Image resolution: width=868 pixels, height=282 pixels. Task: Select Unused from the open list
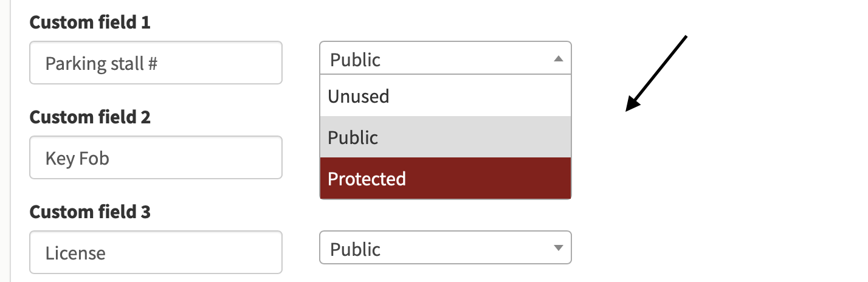pyautogui.click(x=446, y=95)
